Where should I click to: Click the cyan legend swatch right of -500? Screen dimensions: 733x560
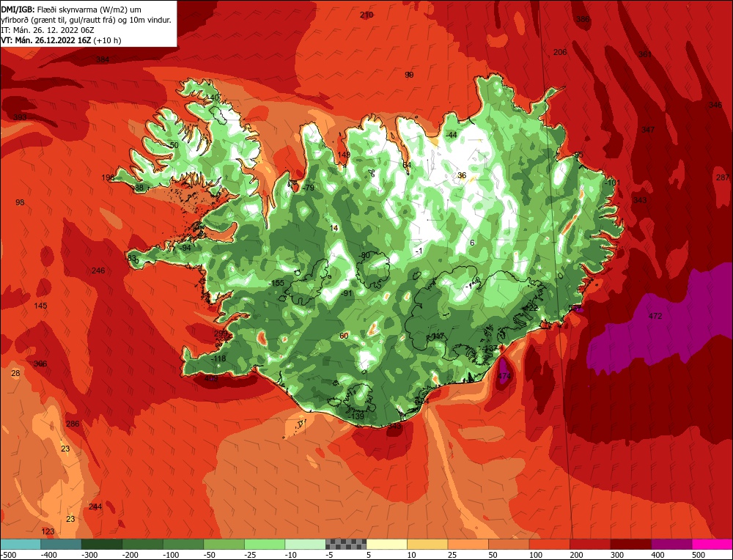point(21,544)
